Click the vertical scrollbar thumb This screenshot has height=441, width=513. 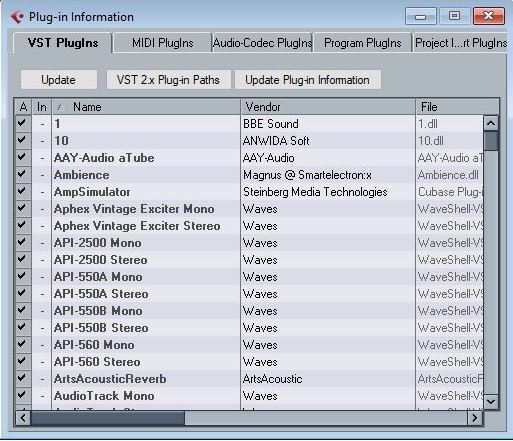pyautogui.click(x=491, y=141)
